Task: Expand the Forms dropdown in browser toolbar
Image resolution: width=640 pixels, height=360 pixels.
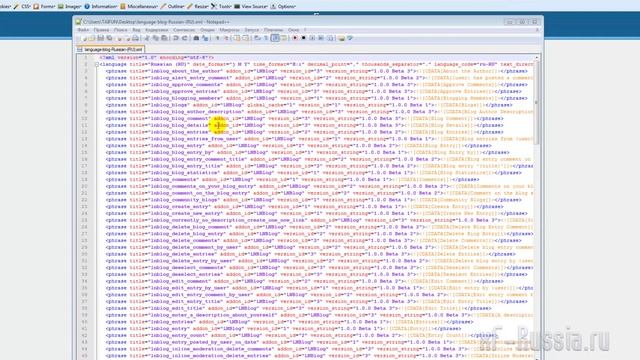Action: [44, 6]
